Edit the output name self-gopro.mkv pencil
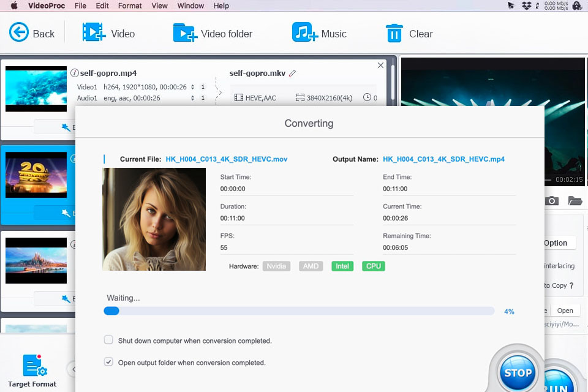This screenshot has width=588, height=392. coord(293,73)
